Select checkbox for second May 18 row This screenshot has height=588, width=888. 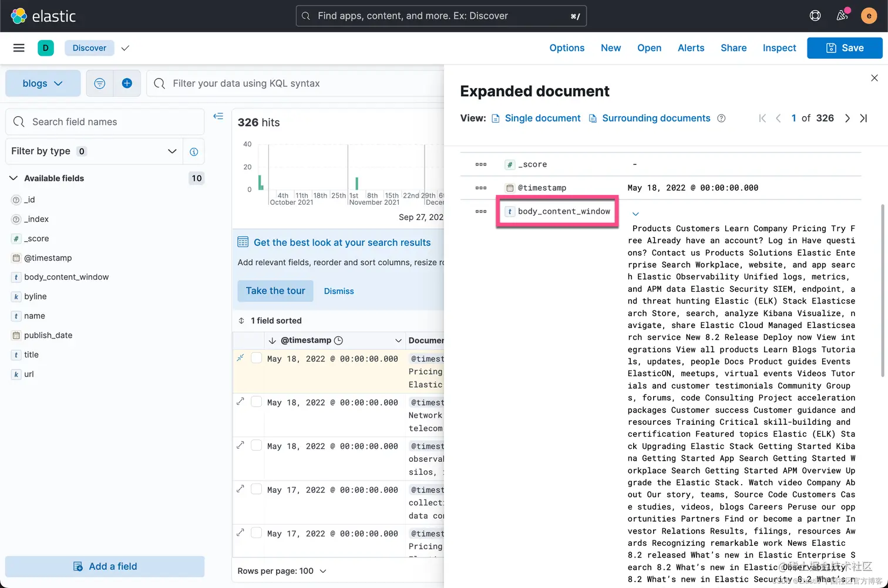point(257,402)
